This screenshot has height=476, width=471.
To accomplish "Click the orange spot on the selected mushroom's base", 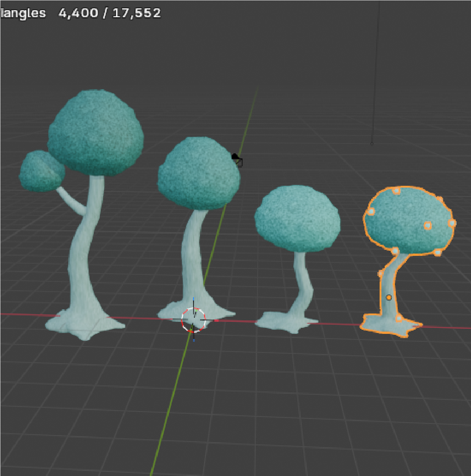I will click(x=399, y=318).
